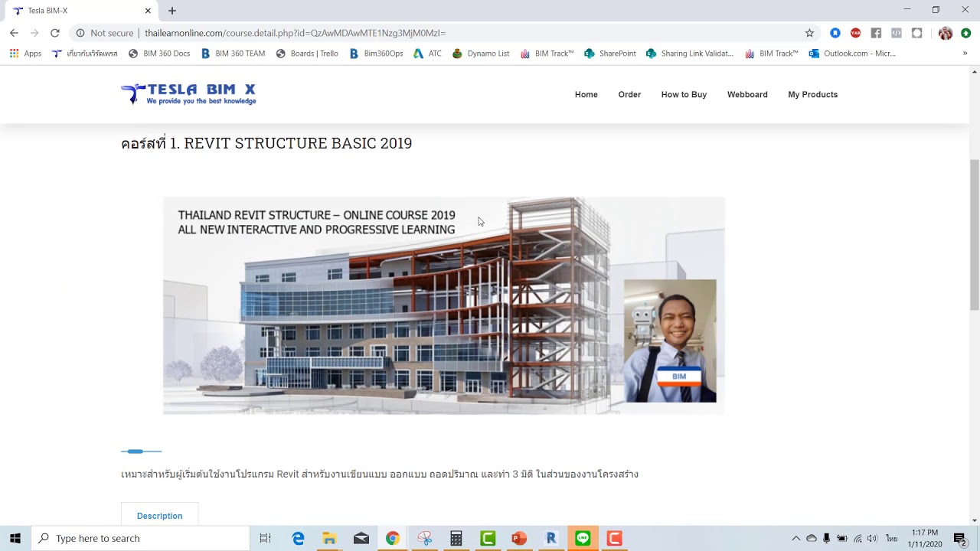View the Not secure site info

click(104, 33)
